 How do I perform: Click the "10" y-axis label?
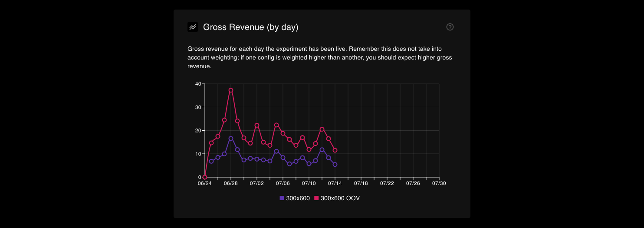198,154
